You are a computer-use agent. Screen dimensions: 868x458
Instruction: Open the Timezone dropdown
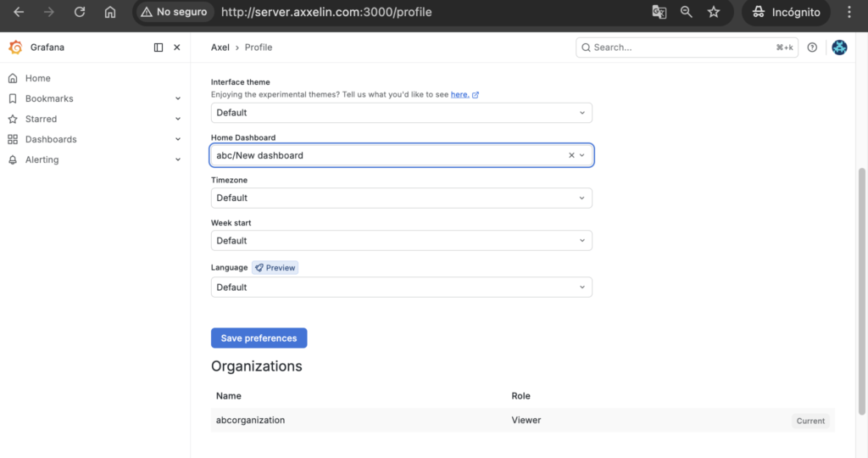tap(401, 198)
